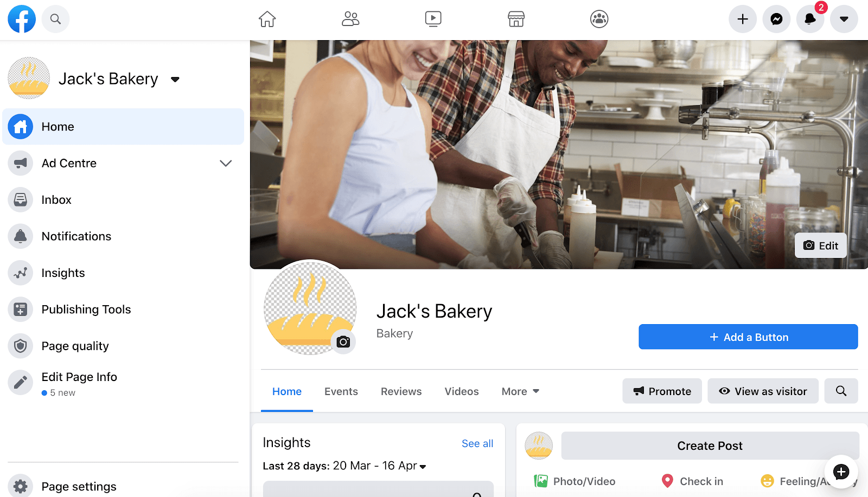The height and width of the screenshot is (497, 868).
Task: Open the search icon in top bar
Action: click(55, 19)
